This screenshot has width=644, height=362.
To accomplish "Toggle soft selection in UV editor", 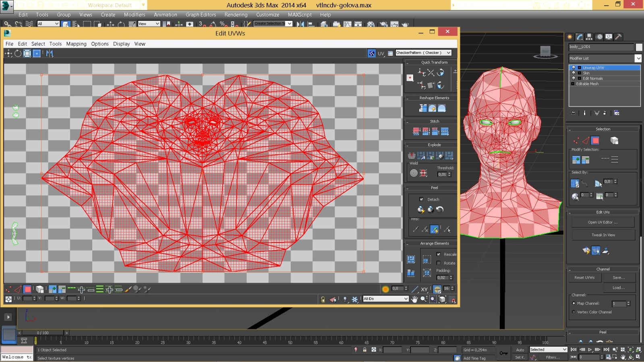I will point(385,289).
